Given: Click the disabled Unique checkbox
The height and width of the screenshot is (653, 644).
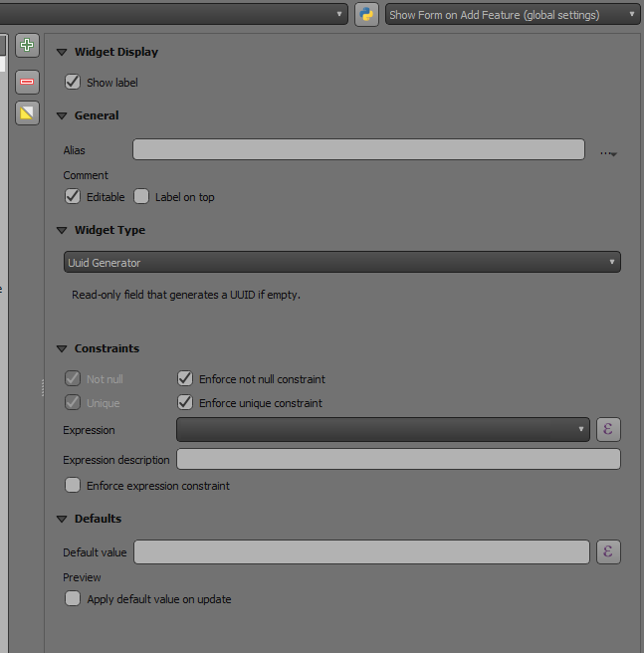Looking at the screenshot, I should click(x=73, y=402).
